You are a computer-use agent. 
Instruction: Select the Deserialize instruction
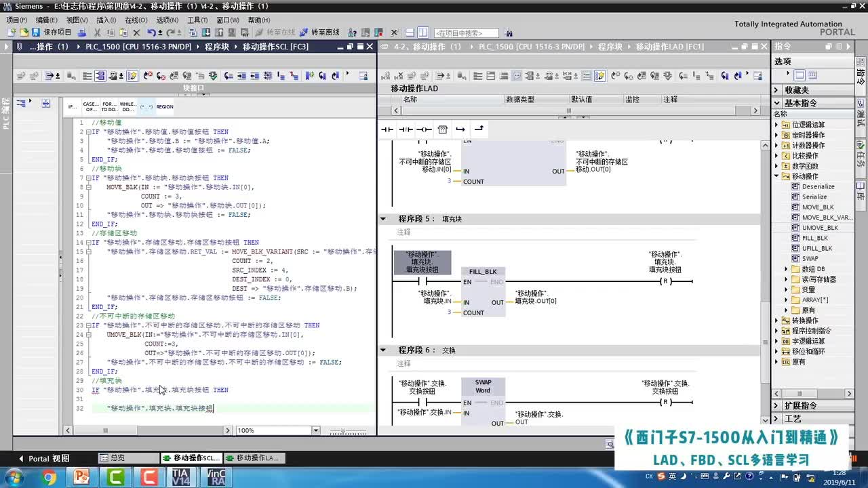click(x=818, y=186)
